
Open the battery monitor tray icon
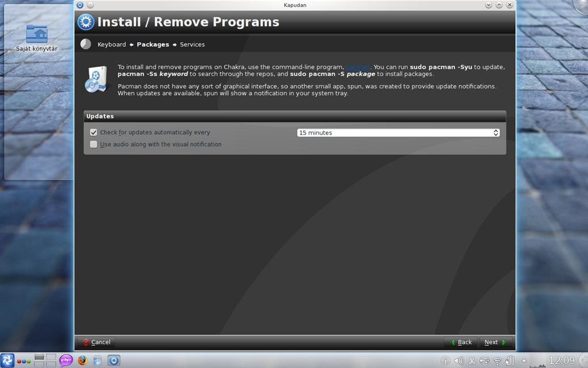pos(510,361)
